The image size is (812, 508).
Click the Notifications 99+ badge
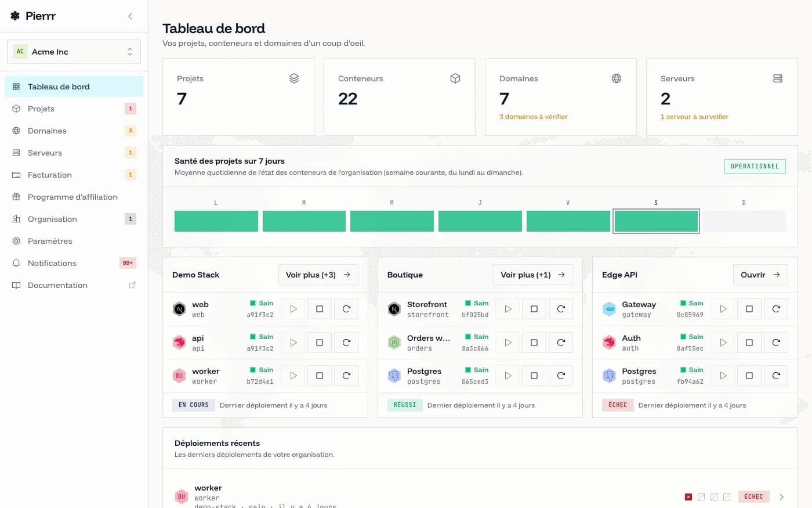coord(128,263)
